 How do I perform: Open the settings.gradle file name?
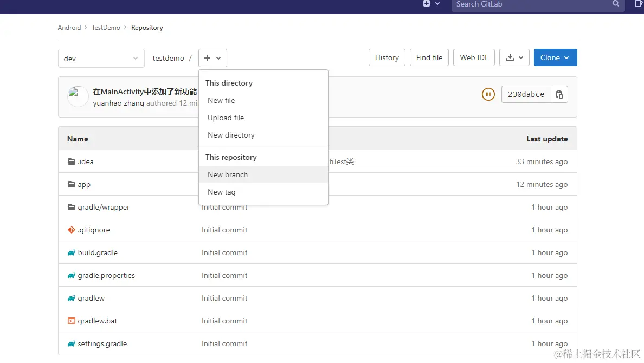click(x=102, y=343)
